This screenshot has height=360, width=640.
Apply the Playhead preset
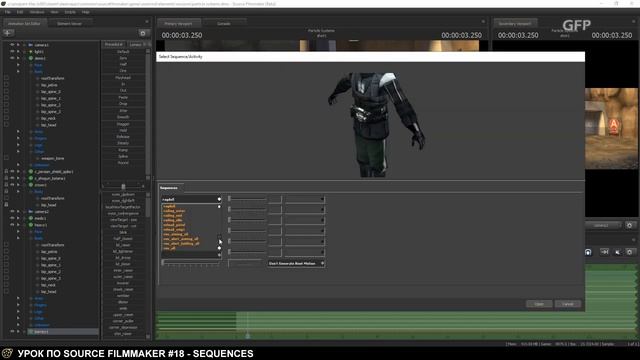tap(123, 78)
